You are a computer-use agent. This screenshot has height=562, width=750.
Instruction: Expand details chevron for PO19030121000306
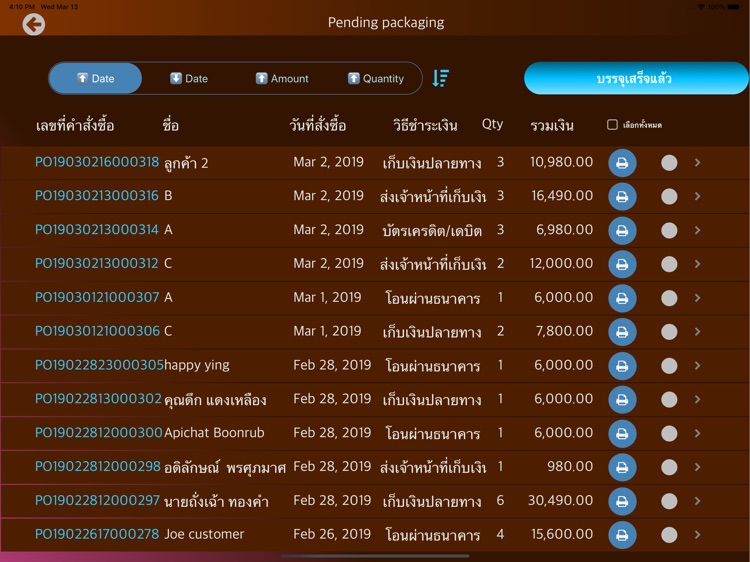click(x=697, y=331)
